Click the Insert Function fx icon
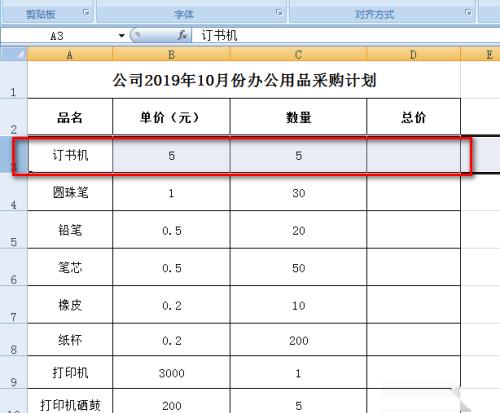The height and width of the screenshot is (413, 500). click(182, 35)
